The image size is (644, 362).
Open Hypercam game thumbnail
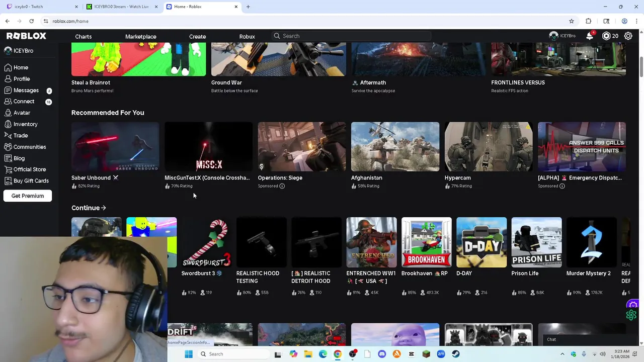[489, 147]
